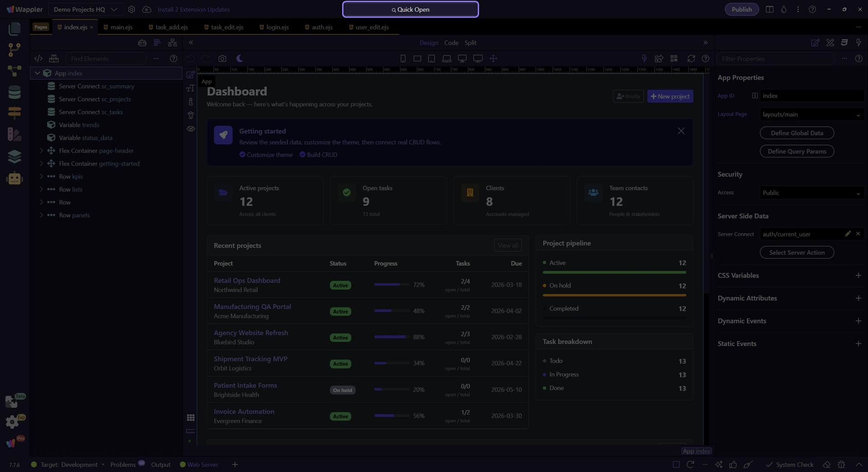
Task: Toggle dark mode moon icon
Action: [240, 59]
